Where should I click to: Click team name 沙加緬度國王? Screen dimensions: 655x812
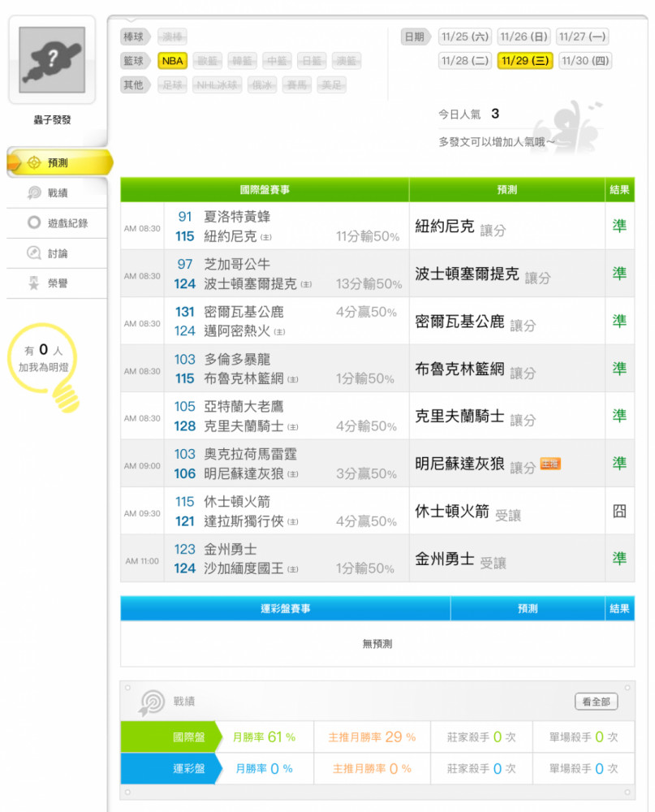[x=243, y=568]
